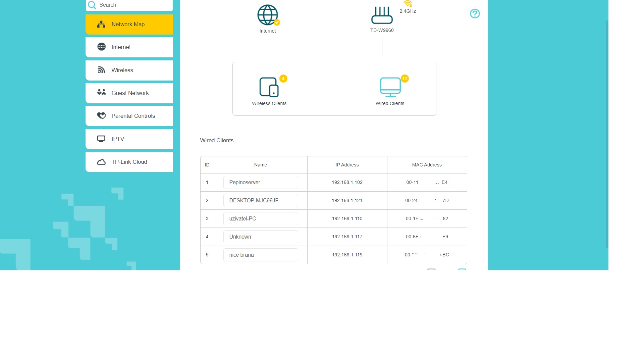
Task: Navigate to Guest Network
Action: 129,93
